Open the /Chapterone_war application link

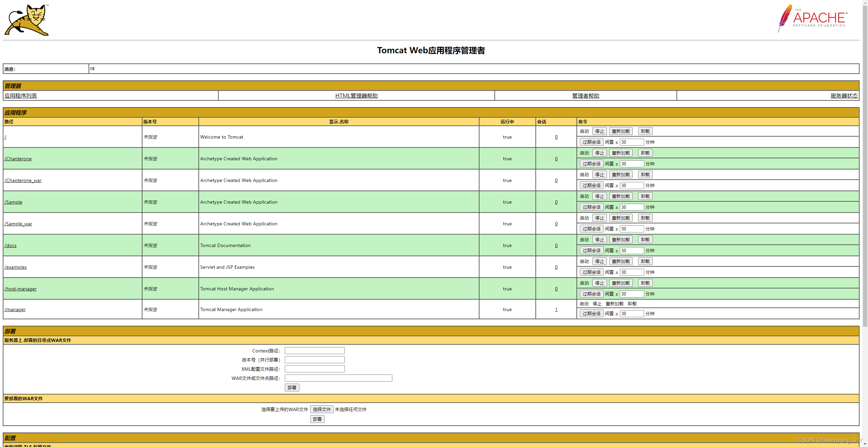point(23,180)
